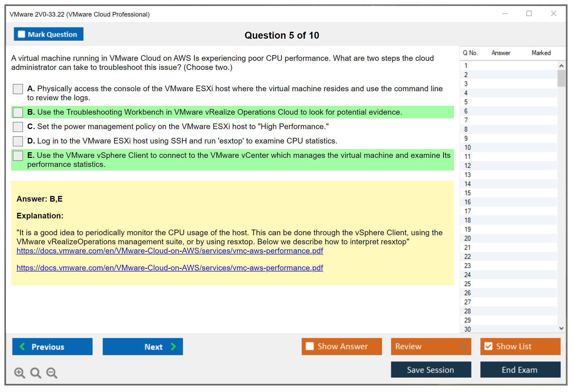The height and width of the screenshot is (392, 574).
Task: Expand the Review dropdown arrow
Action: (463, 346)
